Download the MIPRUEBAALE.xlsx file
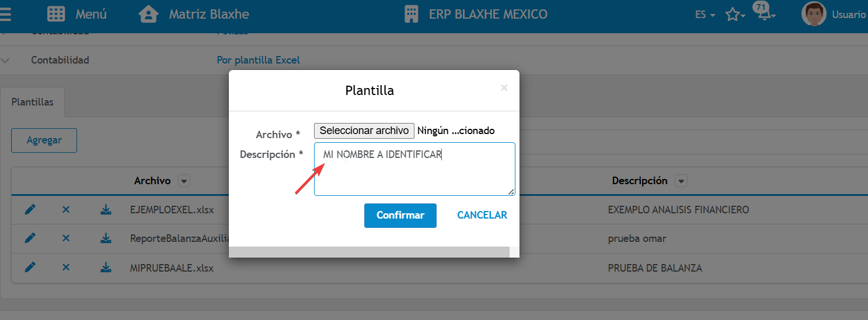The image size is (868, 320). (106, 268)
